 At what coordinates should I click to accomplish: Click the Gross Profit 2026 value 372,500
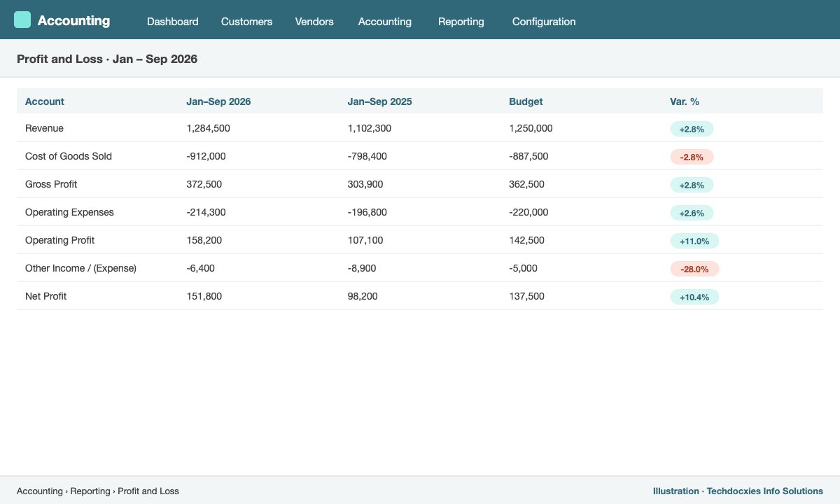point(204,184)
